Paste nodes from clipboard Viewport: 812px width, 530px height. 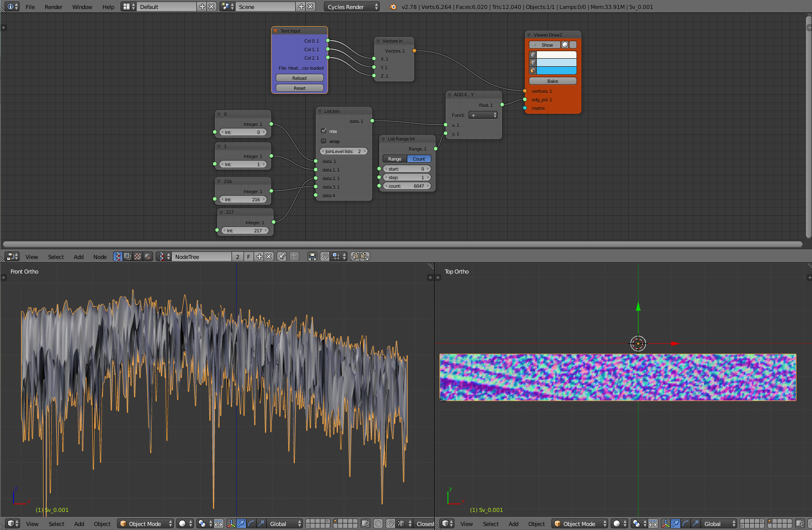tap(365, 256)
